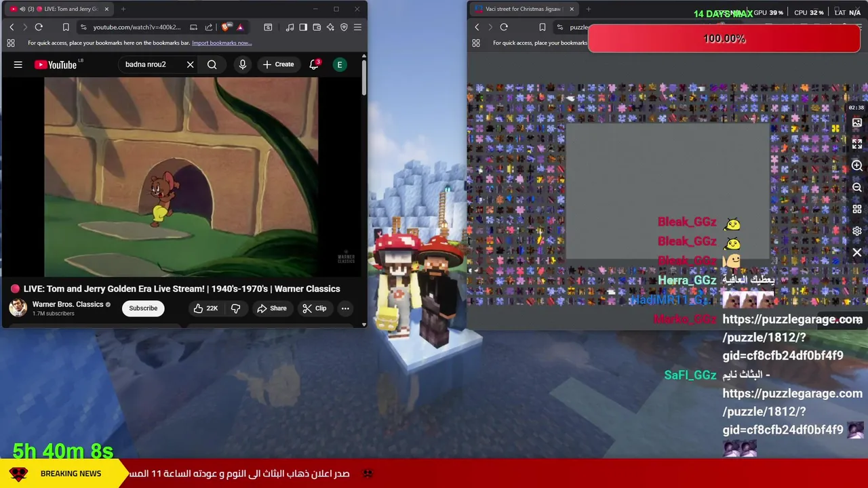Open Brave Rewards triangle icon
The width and height of the screenshot is (868, 488).
point(240,27)
